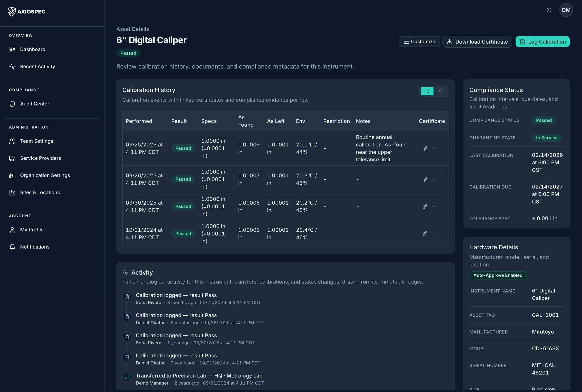Click the Service Providers truck icon
Viewport: 582px width, 392px height.
[12, 158]
